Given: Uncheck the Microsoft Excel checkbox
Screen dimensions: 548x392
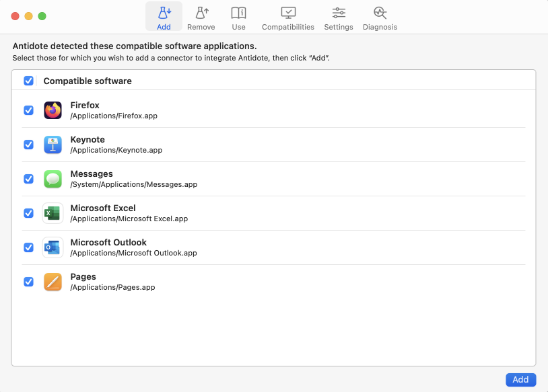Looking at the screenshot, I should coord(28,212).
